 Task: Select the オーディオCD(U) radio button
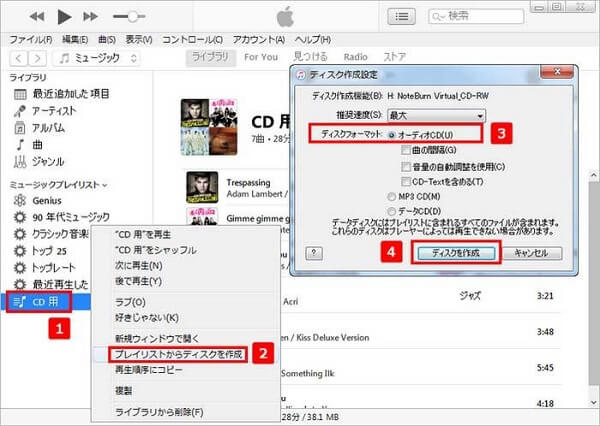(391, 135)
